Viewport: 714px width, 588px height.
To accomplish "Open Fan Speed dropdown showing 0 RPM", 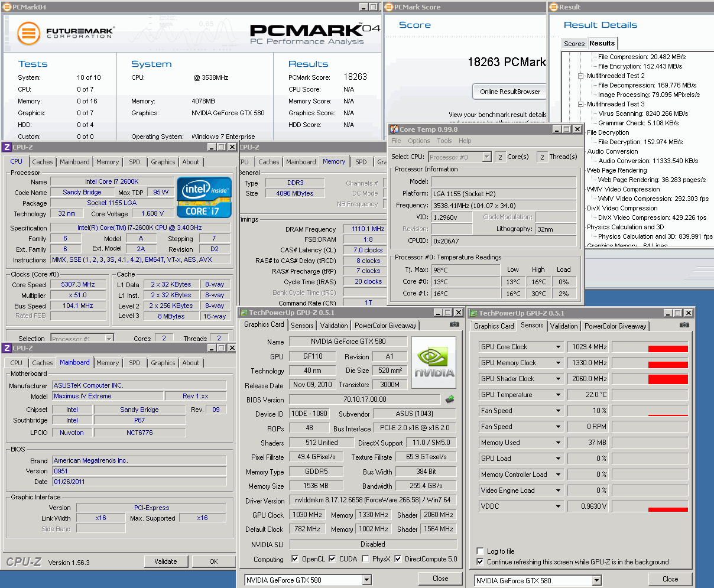I will coord(557,427).
